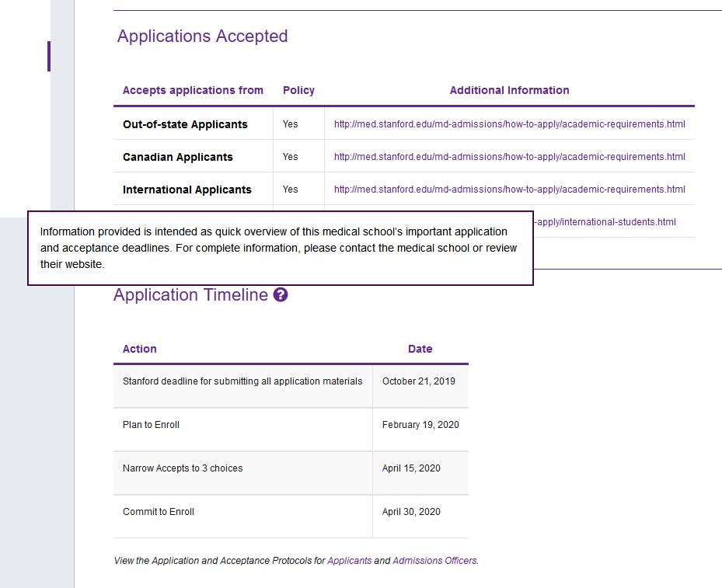Click the purple marker bar in left sidebar

[x=49, y=57]
